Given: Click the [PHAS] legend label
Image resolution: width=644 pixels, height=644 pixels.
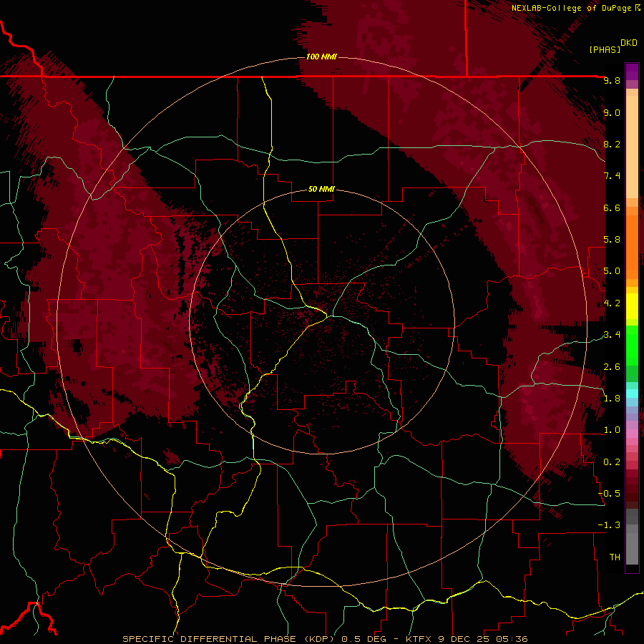Looking at the screenshot, I should click(x=605, y=49).
